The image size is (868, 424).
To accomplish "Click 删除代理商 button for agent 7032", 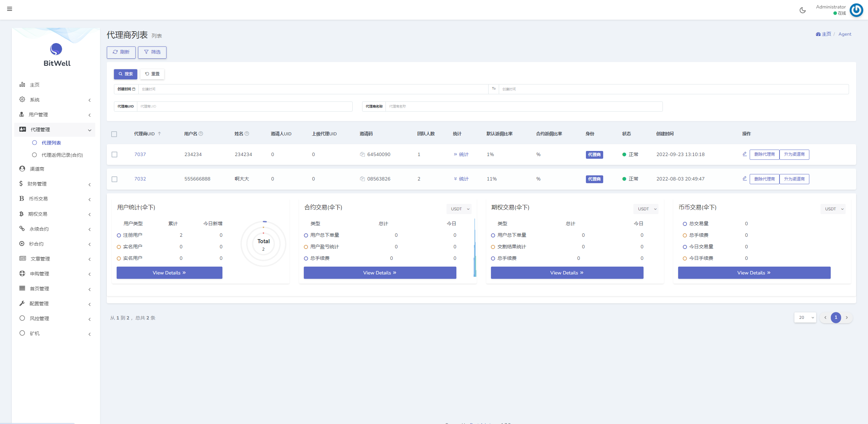I will click(764, 179).
